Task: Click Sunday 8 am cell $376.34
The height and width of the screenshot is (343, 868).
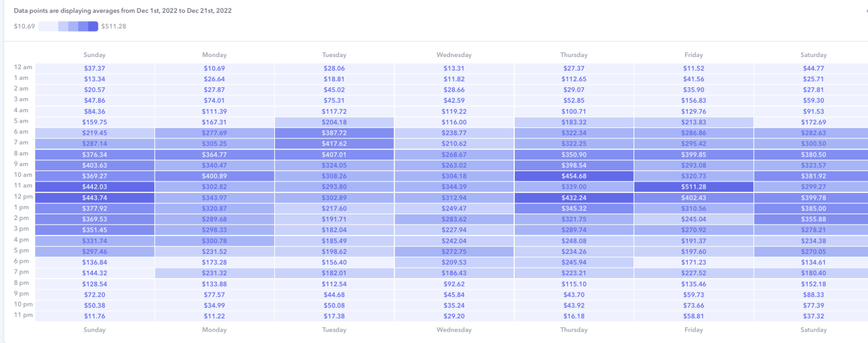Action: (x=95, y=155)
